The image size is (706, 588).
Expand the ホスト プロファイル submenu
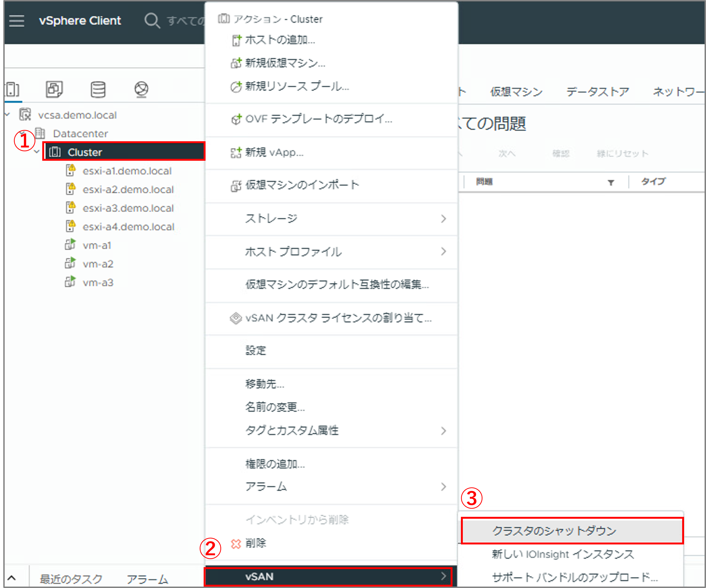coord(443,252)
